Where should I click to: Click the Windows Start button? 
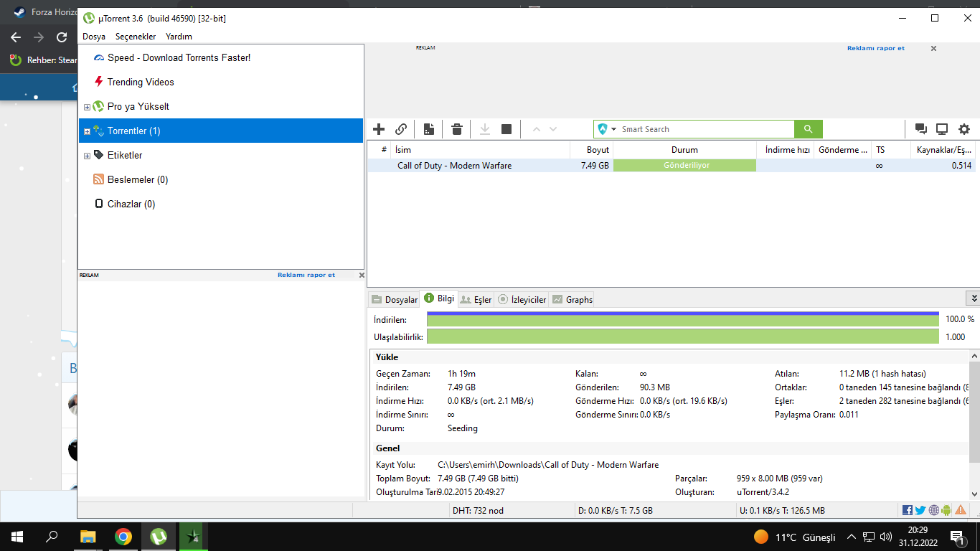tap(17, 536)
